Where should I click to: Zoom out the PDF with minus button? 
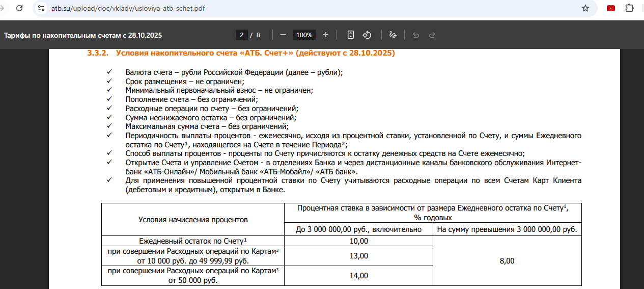(x=283, y=35)
